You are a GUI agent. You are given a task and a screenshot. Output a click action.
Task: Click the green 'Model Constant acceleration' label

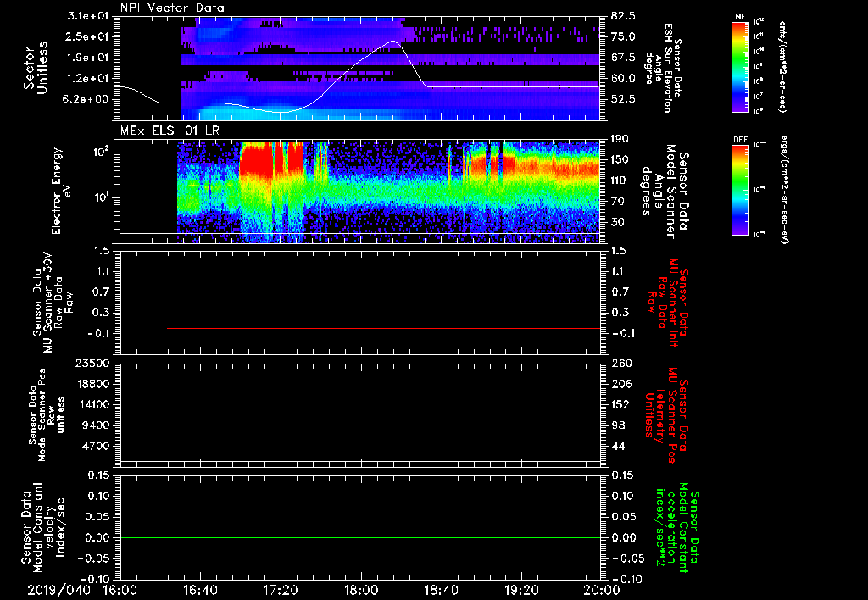677,529
